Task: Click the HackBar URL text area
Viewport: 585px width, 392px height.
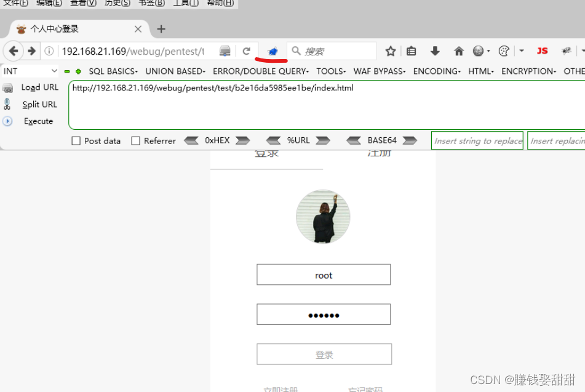Action: (x=327, y=105)
